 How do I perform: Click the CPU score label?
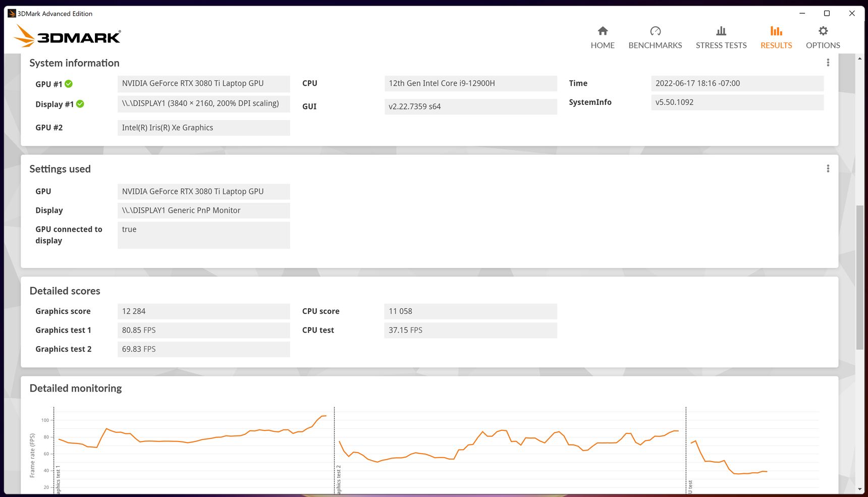tap(321, 311)
